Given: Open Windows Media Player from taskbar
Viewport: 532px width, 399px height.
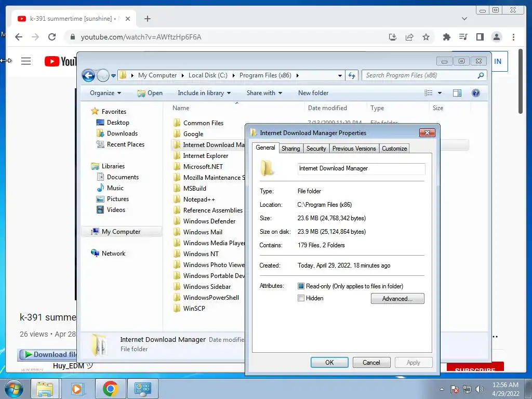Looking at the screenshot, I should pyautogui.click(x=77, y=389).
